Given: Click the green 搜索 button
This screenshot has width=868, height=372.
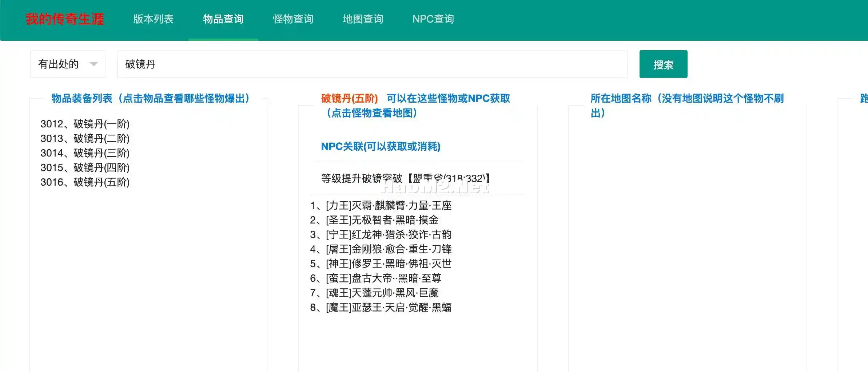Looking at the screenshot, I should tap(664, 64).
